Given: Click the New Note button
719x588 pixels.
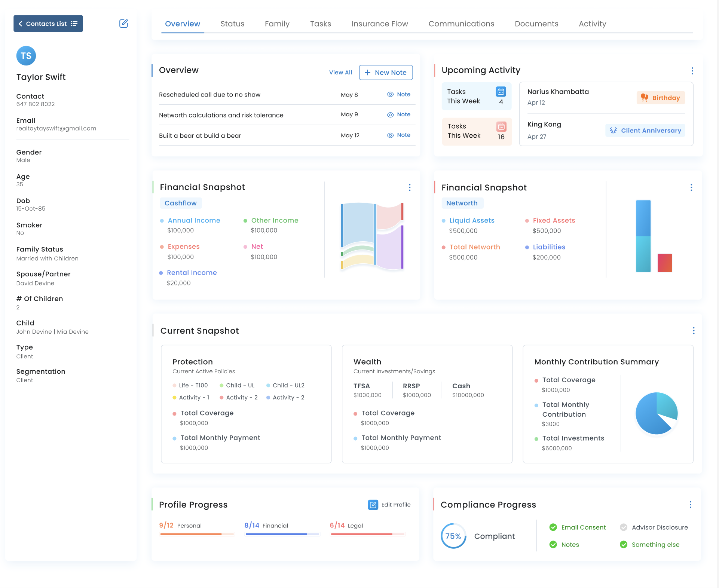Looking at the screenshot, I should point(386,73).
